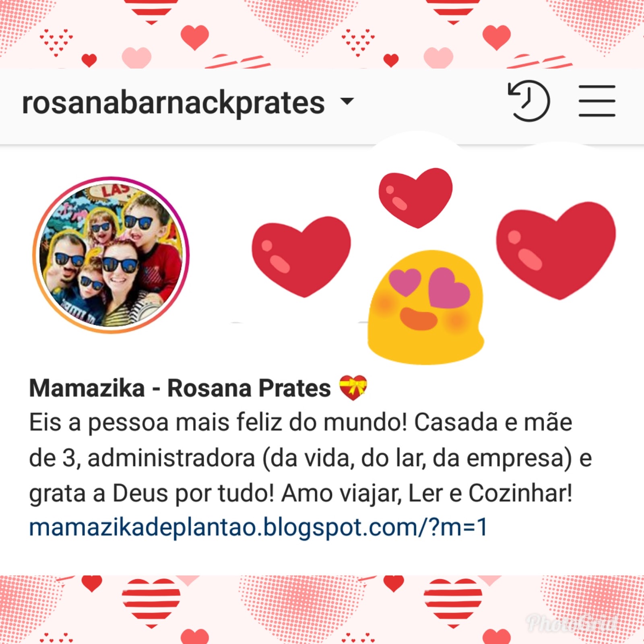Click the top small red heart sticker

pos(415,198)
